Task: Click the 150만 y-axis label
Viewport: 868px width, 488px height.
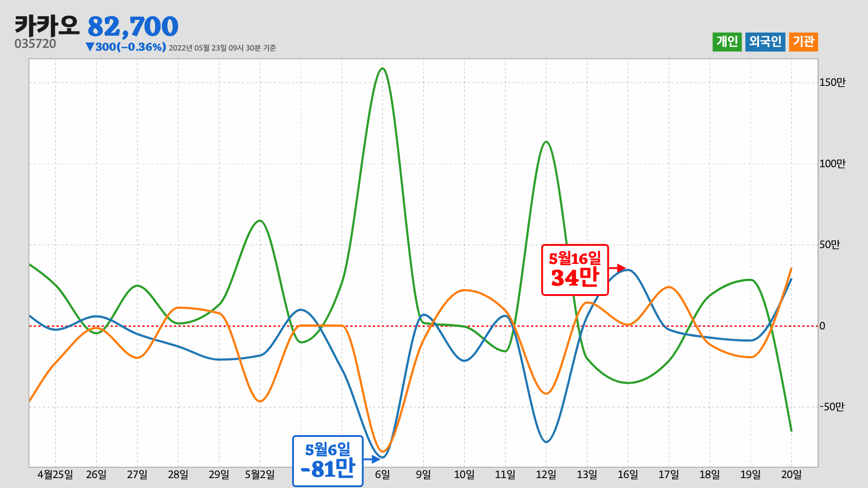Action: click(832, 82)
